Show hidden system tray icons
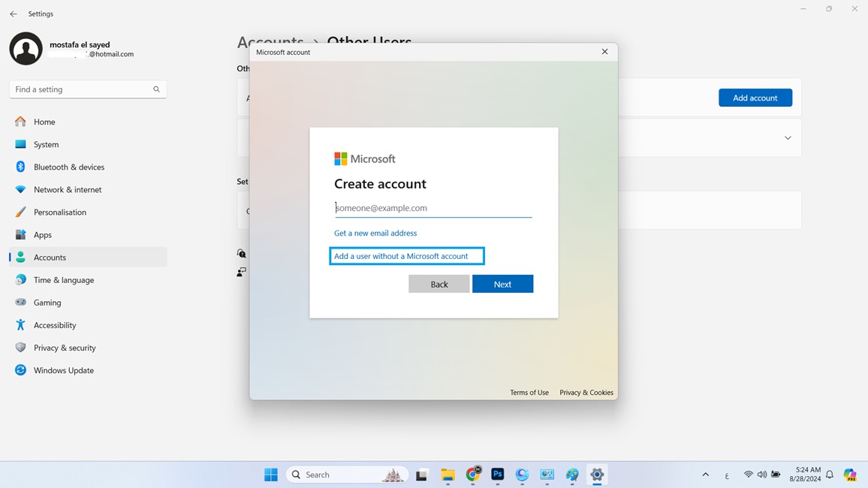Screen dimensions: 868x488 pyautogui.click(x=705, y=474)
